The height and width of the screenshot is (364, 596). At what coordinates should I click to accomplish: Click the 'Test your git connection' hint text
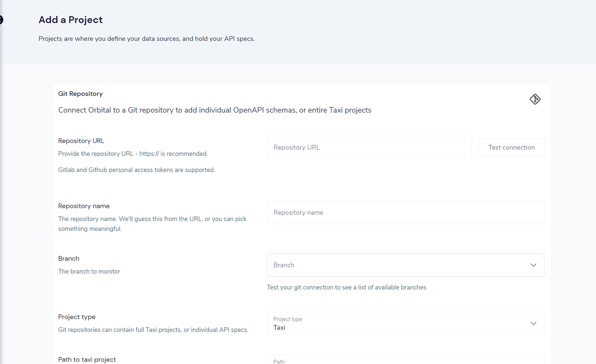(346, 287)
